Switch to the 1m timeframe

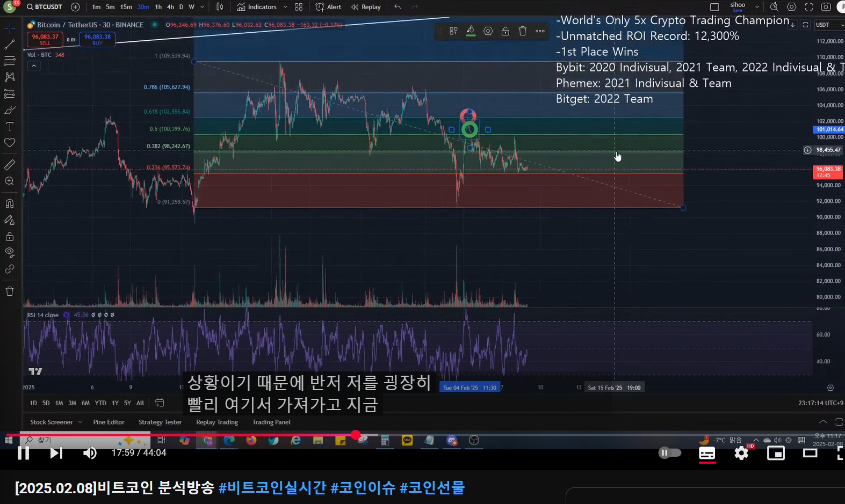tap(96, 7)
